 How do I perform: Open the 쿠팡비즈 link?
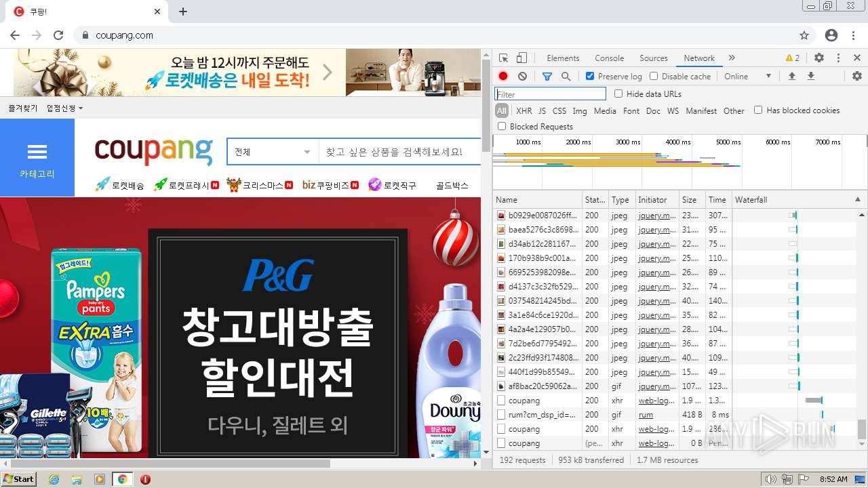[330, 184]
